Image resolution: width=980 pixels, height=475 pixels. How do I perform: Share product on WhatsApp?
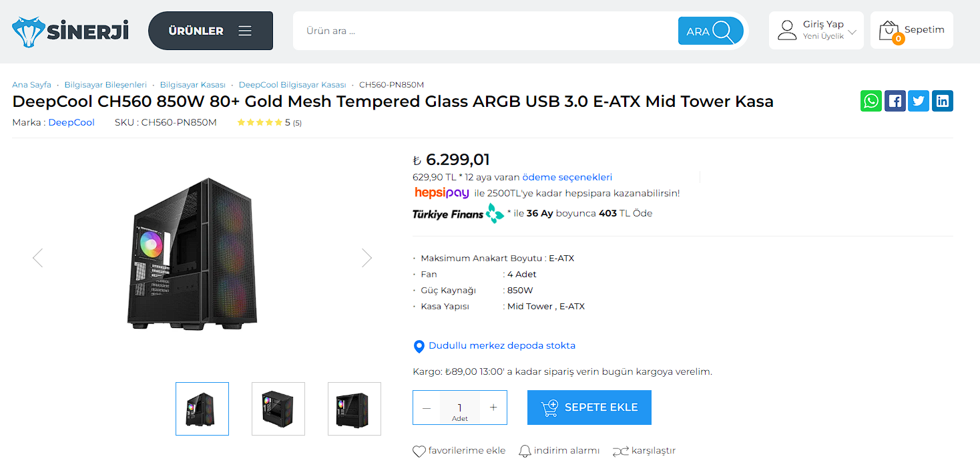pyautogui.click(x=871, y=101)
